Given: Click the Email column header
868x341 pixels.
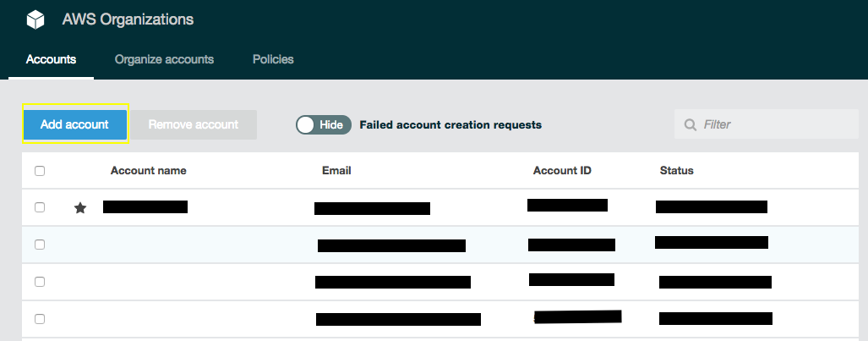Looking at the screenshot, I should pyautogui.click(x=336, y=171).
